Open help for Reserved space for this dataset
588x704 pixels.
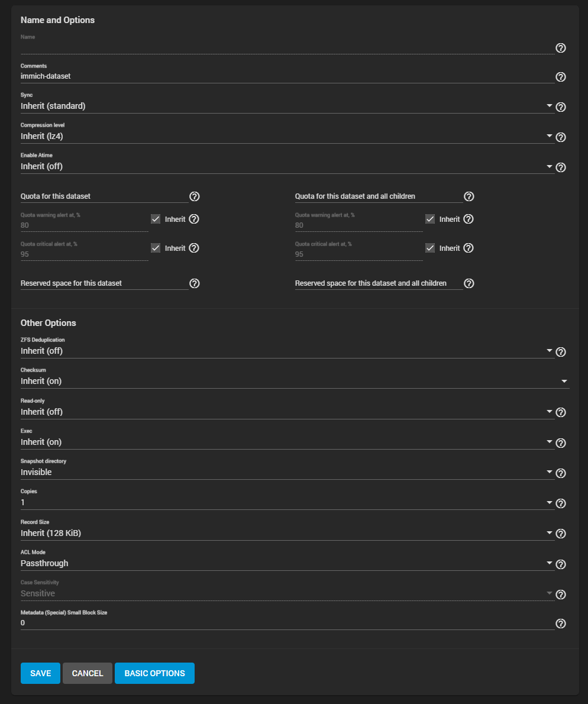click(x=195, y=283)
